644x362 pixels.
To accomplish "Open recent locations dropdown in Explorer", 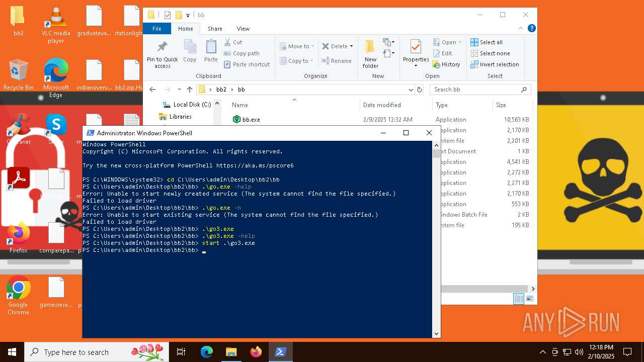I will [179, 89].
